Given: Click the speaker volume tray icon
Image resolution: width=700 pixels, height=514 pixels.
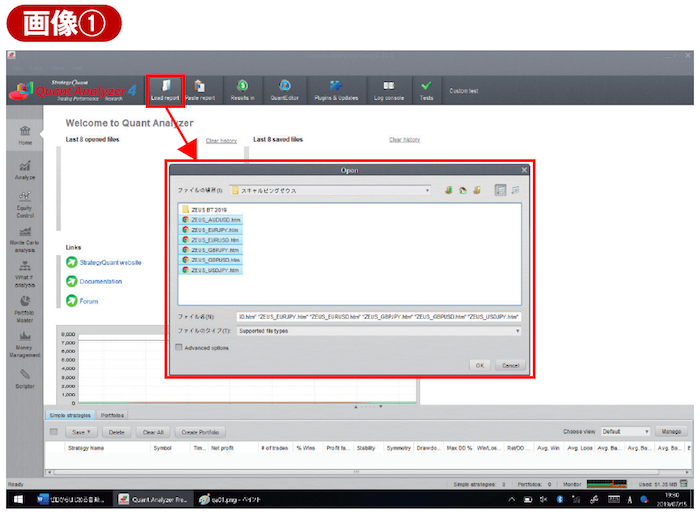Looking at the screenshot, I should coord(543,499).
